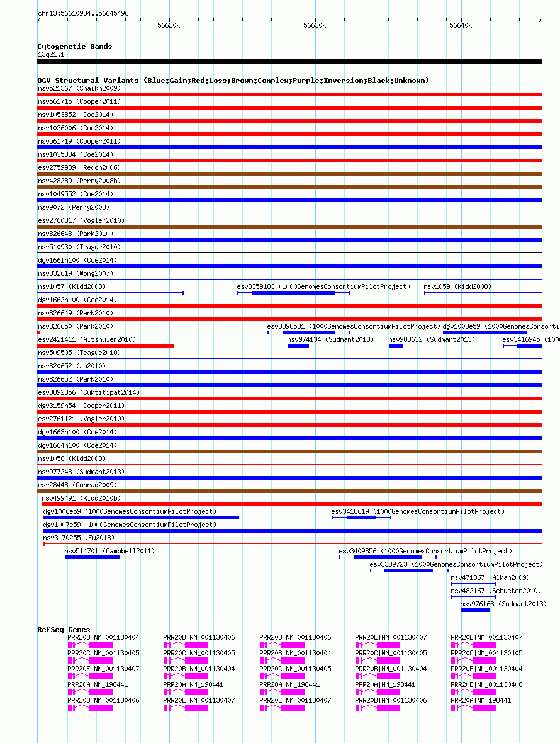Click the dgv1008e59 variant label
560x743 pixels.
(x=501, y=327)
